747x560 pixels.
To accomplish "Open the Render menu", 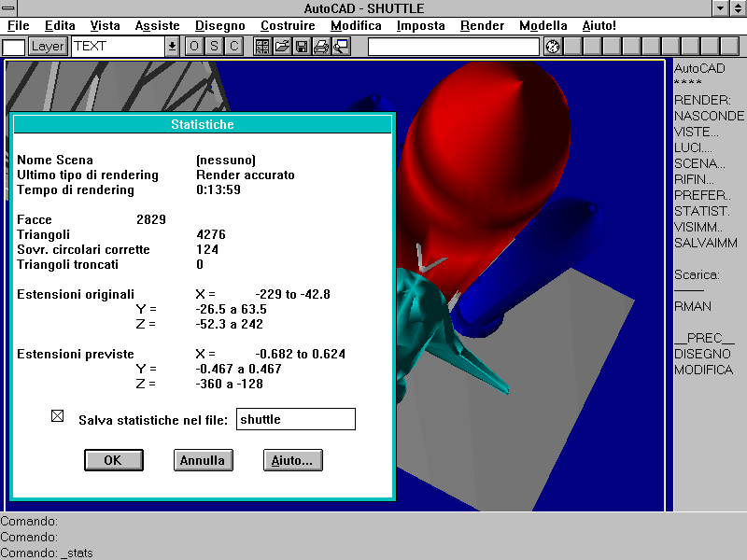I will pyautogui.click(x=482, y=26).
